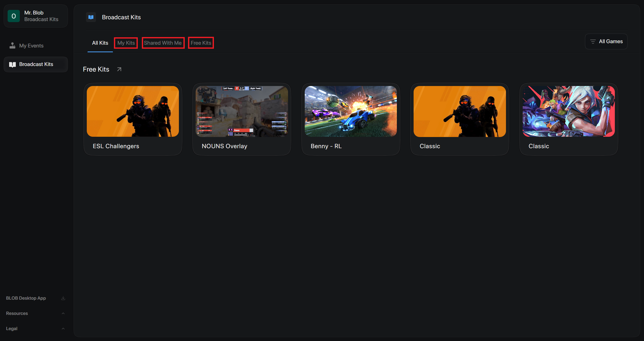Click the BLOB Desktop App link

(26, 298)
